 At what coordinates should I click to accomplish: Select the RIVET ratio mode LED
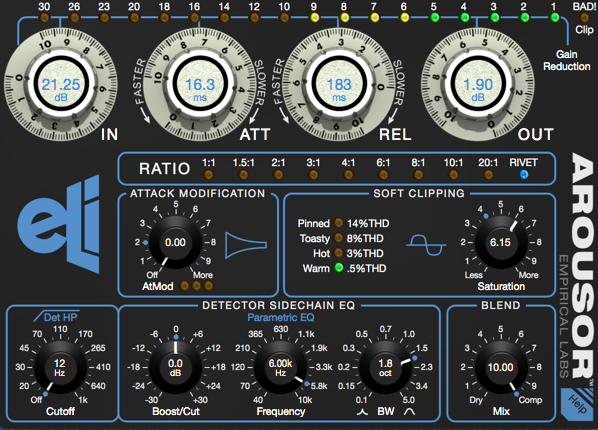click(x=524, y=175)
